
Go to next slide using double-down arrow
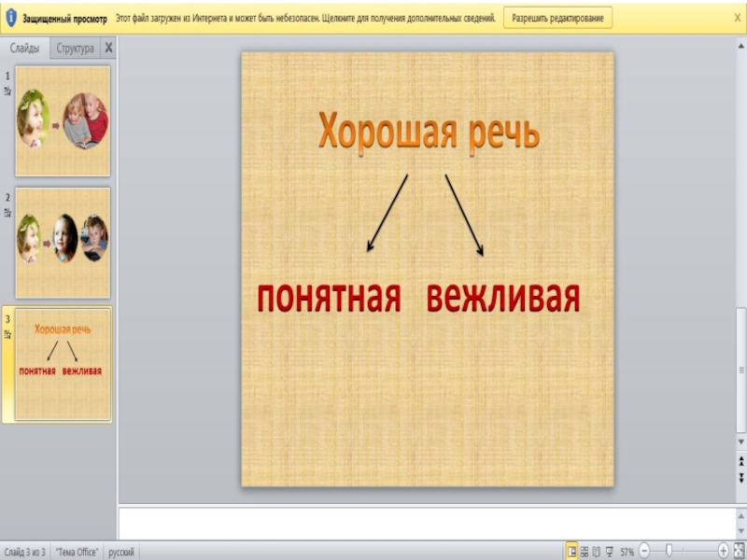click(741, 478)
